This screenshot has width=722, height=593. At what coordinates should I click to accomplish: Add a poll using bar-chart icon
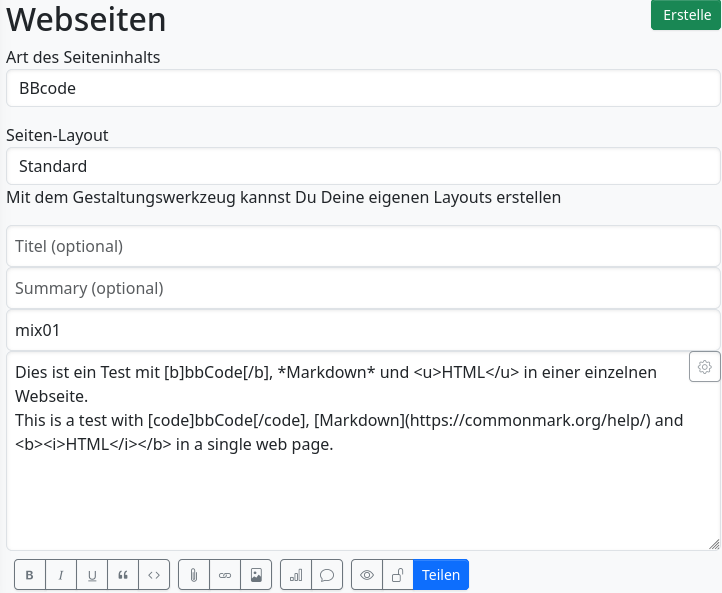click(x=296, y=575)
